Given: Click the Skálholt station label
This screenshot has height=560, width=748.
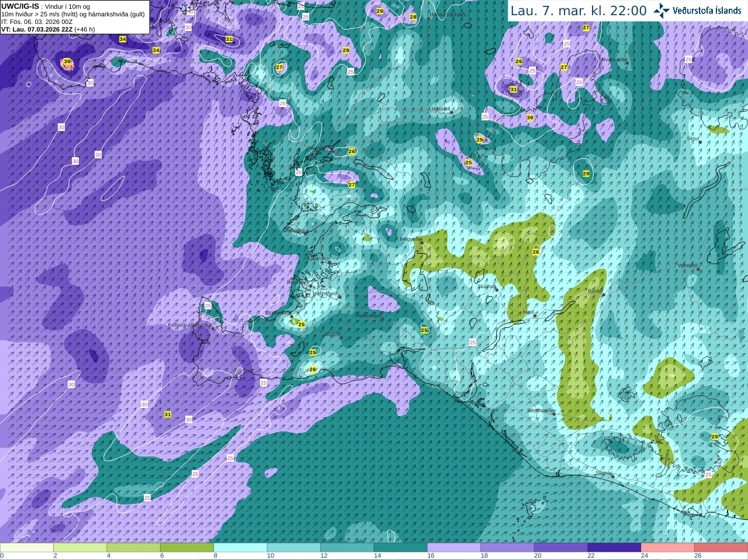Looking at the screenshot, I should [487, 286].
